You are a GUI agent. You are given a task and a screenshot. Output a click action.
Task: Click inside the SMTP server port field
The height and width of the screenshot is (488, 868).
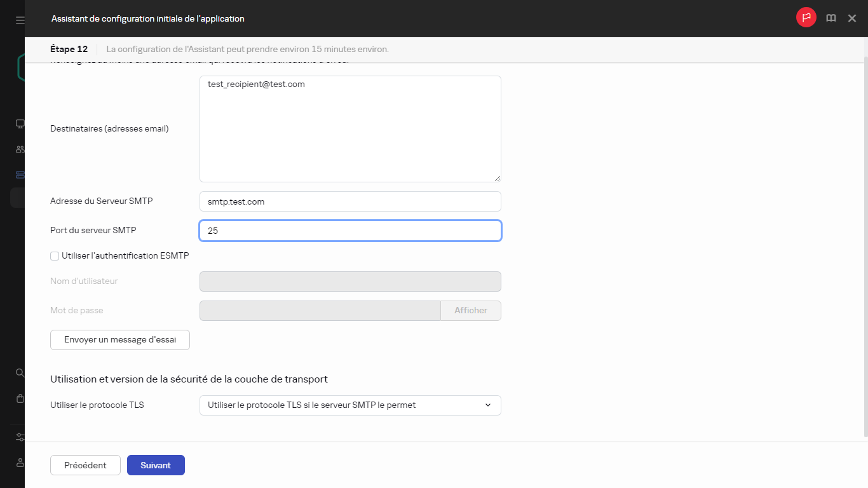coord(349,231)
